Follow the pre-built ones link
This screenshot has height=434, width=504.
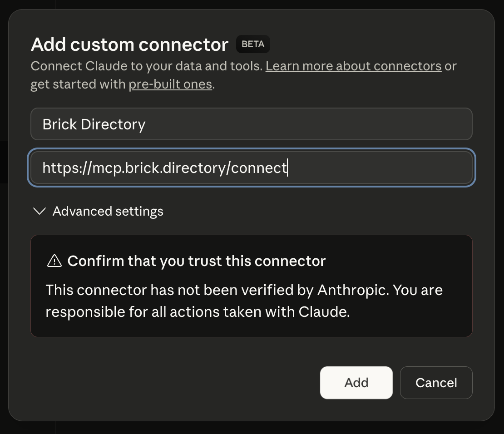click(x=170, y=84)
